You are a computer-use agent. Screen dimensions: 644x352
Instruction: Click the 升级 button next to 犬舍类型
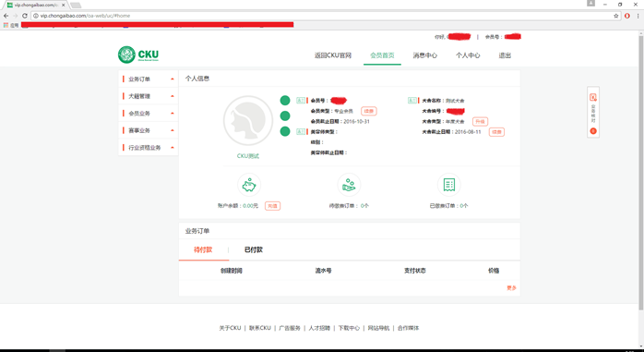(x=480, y=121)
